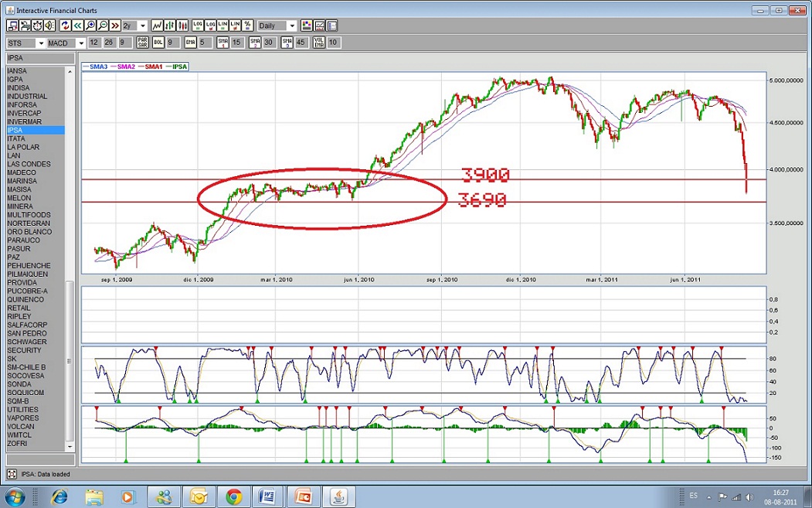Click the print chart toolbar icon
This screenshot has width=812, height=508.
tap(25, 26)
